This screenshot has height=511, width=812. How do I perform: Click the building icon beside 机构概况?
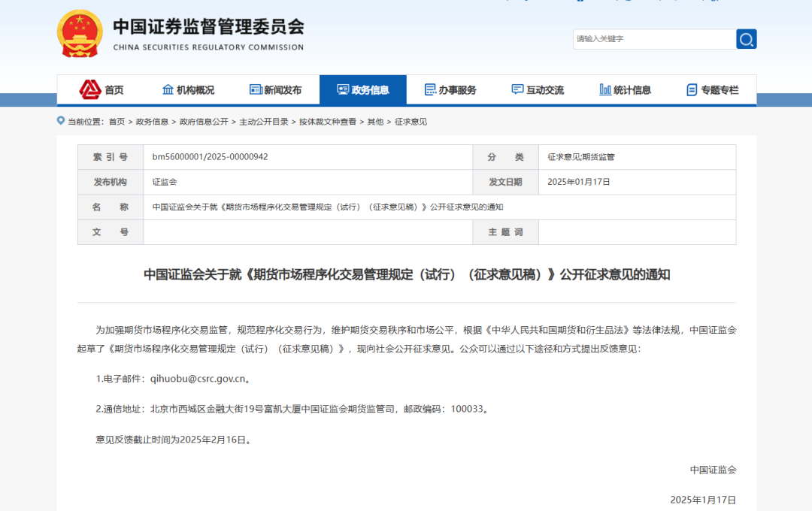(x=168, y=89)
